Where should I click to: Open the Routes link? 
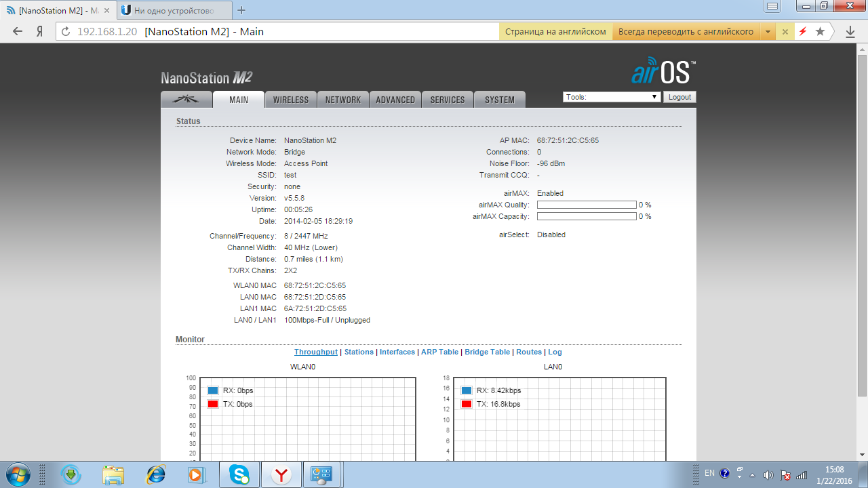[x=529, y=352]
